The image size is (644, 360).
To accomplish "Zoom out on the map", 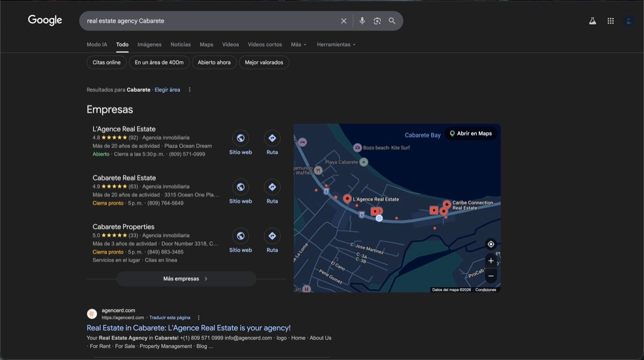I will 491,276.
